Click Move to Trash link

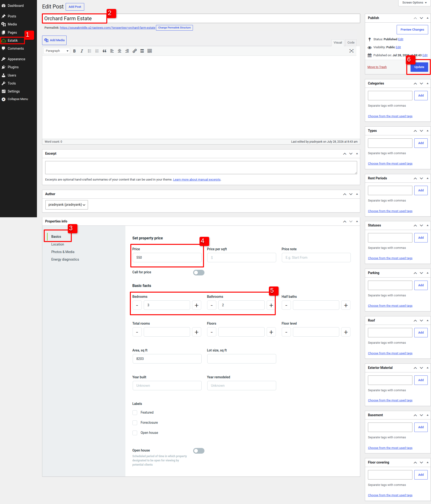tap(377, 67)
